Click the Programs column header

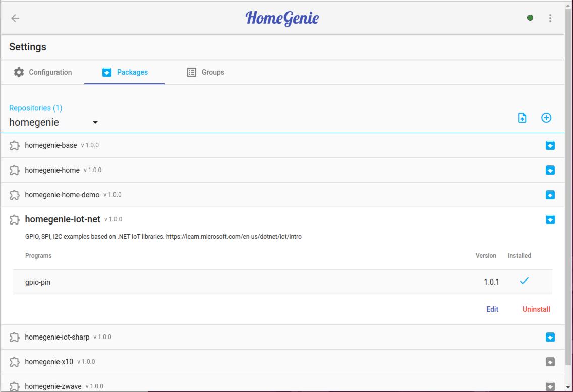pyautogui.click(x=38, y=256)
